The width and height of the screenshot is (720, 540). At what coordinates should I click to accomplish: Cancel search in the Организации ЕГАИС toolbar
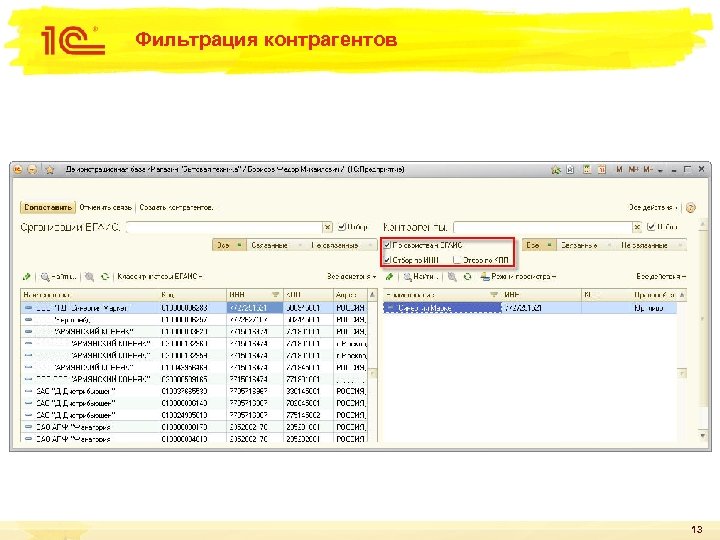(90, 277)
